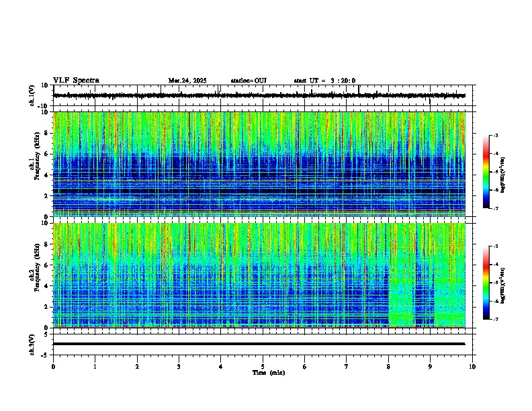
Task: Select the date label "Mar.24, 2025"
Action: tap(187, 81)
